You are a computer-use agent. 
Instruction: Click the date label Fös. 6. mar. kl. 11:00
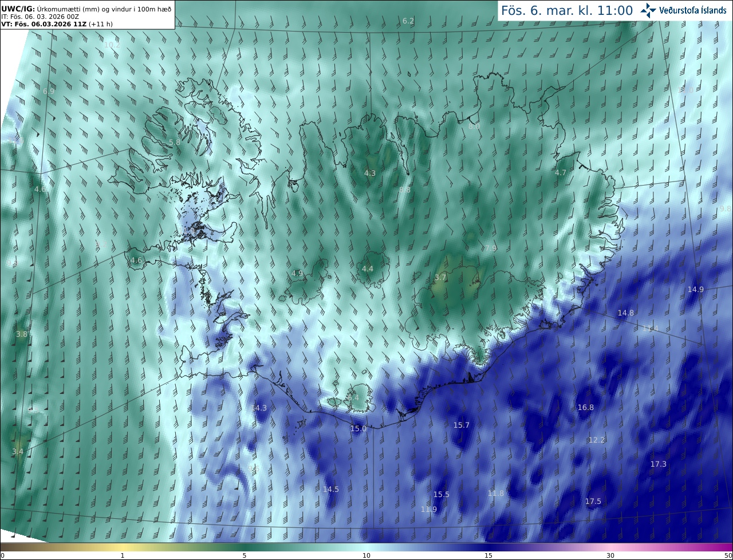567,10
